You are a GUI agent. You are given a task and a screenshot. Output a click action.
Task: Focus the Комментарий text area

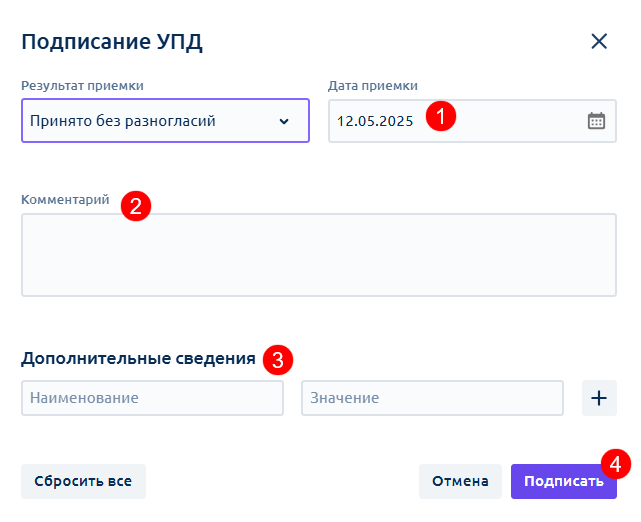319,255
